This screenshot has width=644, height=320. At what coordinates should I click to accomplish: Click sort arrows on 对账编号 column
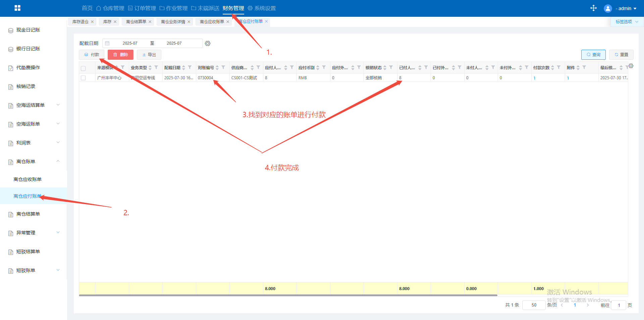click(x=217, y=67)
